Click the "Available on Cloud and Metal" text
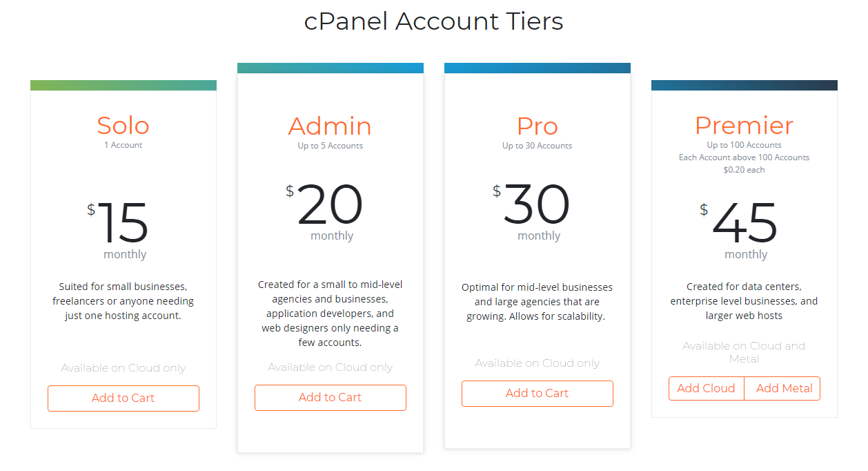The width and height of the screenshot is (868, 471). 744,352
